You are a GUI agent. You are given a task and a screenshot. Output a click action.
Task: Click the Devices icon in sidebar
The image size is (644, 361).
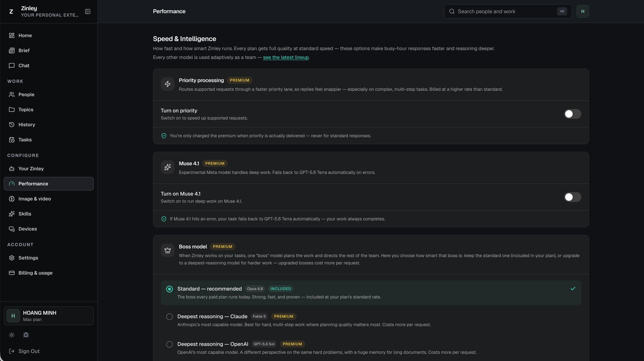point(12,229)
